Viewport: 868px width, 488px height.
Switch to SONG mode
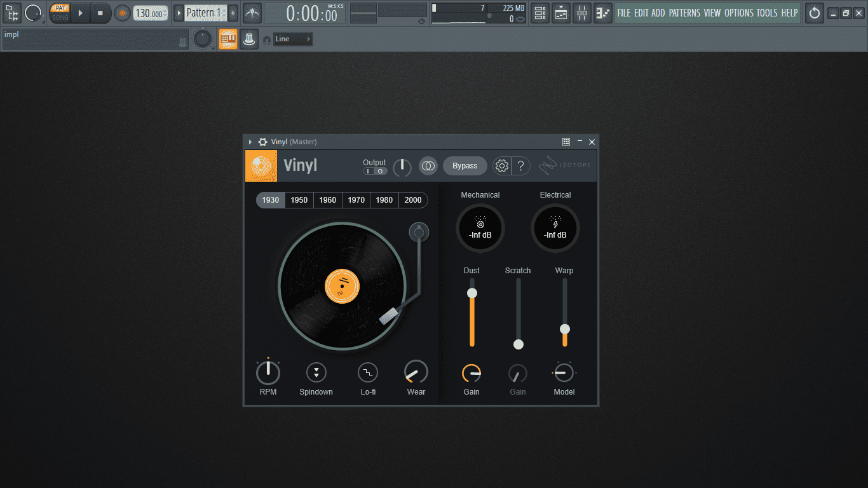coord(60,17)
